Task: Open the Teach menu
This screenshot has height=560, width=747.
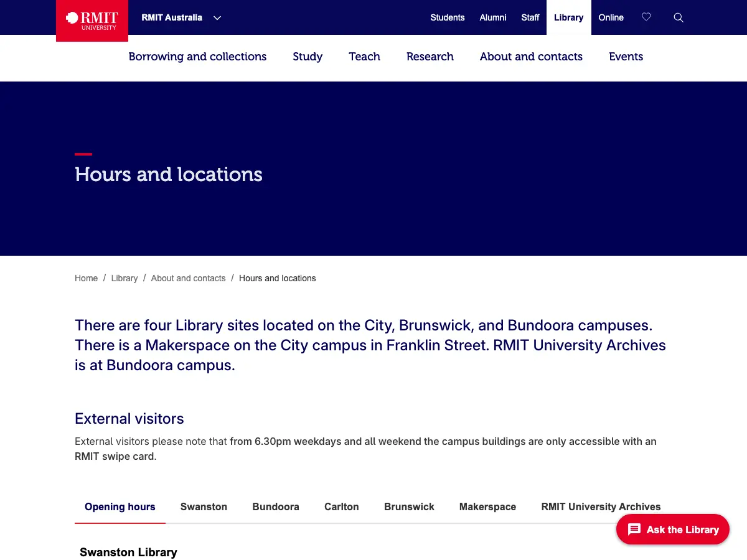Action: [364, 57]
